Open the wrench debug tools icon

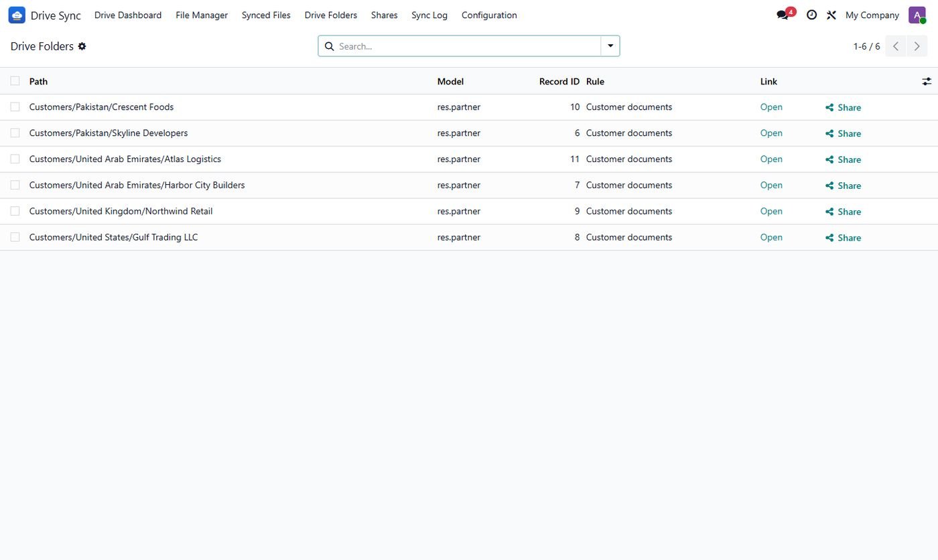(x=831, y=15)
